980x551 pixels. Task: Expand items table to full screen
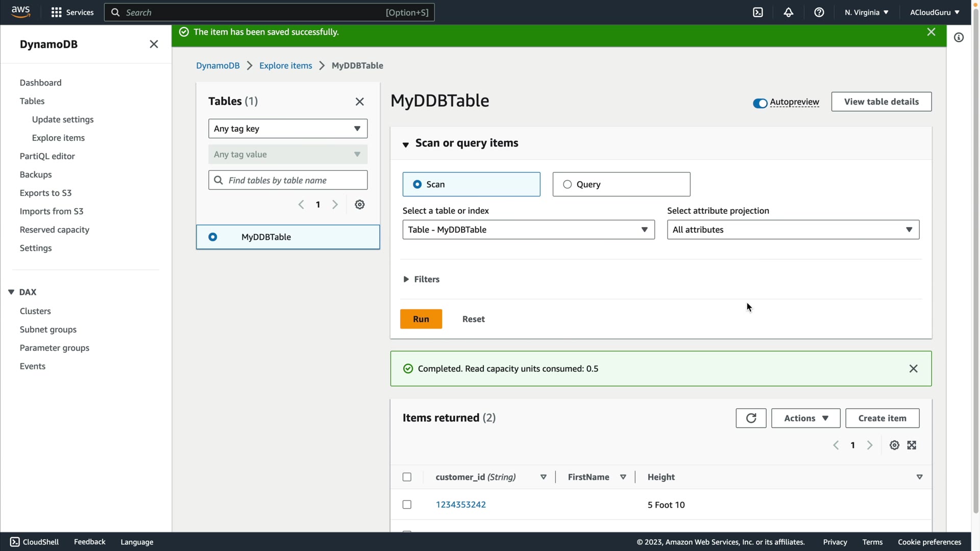(x=912, y=445)
